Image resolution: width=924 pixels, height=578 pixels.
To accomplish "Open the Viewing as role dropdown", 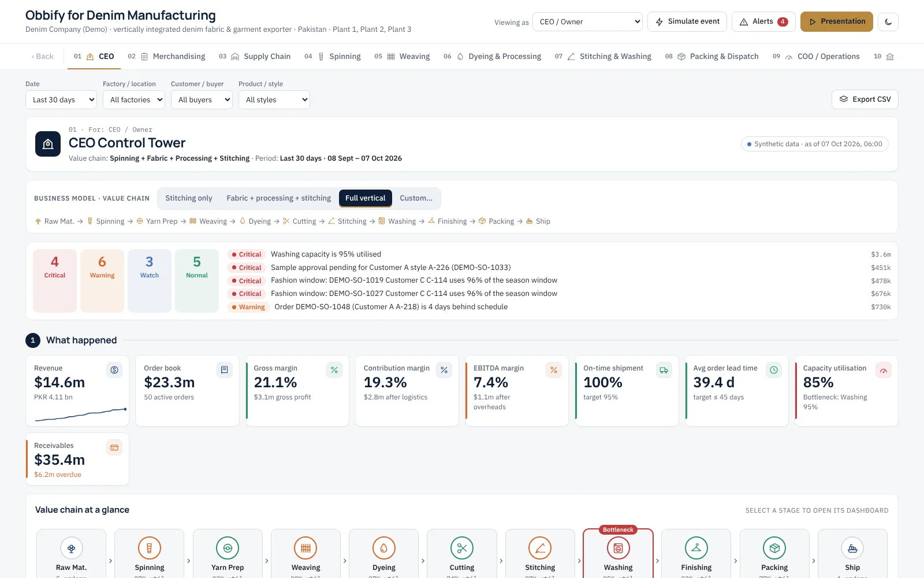I will click(x=587, y=22).
